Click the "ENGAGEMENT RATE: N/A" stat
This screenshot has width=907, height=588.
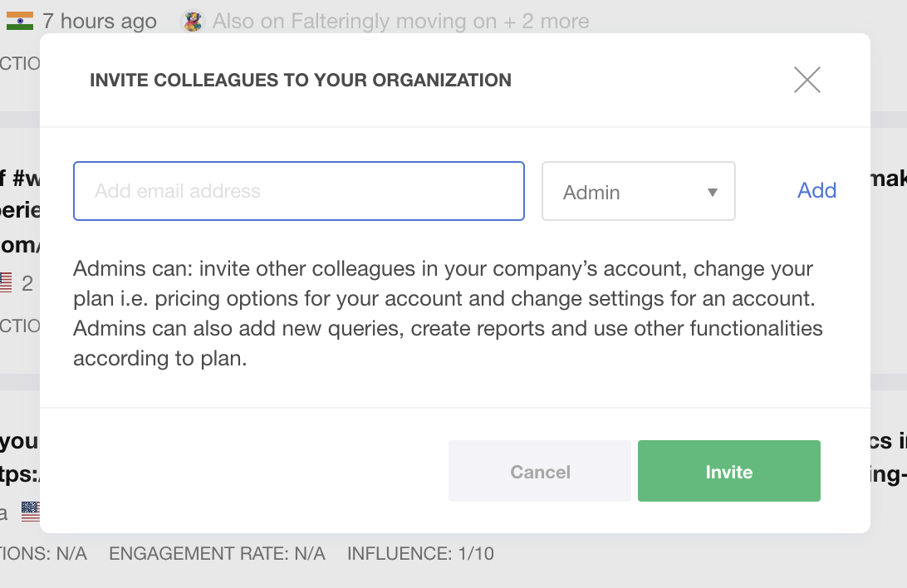(x=217, y=553)
